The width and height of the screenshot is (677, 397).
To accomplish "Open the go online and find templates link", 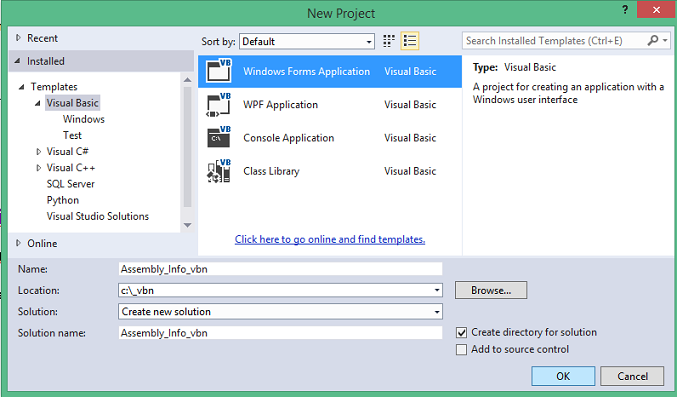I will (x=330, y=239).
